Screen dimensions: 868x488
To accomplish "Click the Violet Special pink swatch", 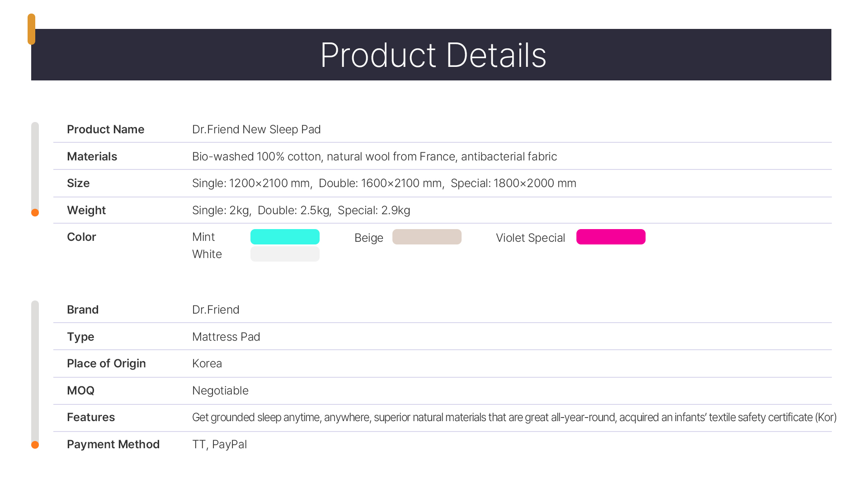I will tap(611, 237).
